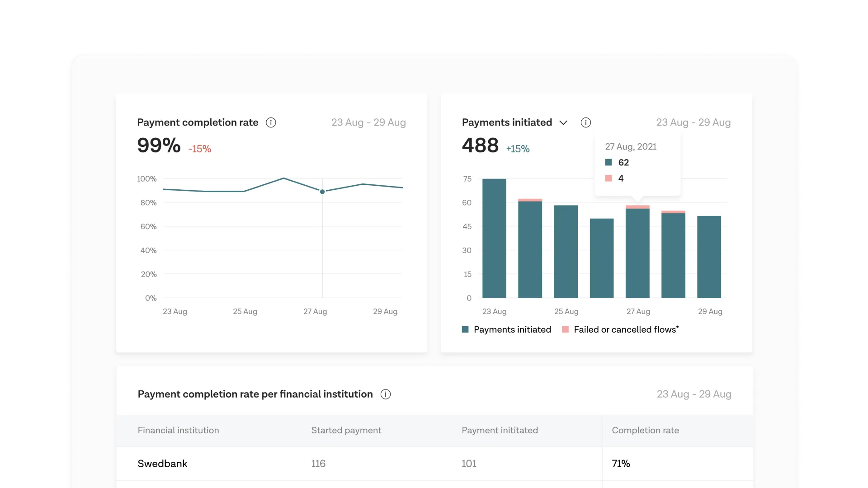
Task: Open date range on financial institution table
Action: pyautogui.click(x=694, y=394)
